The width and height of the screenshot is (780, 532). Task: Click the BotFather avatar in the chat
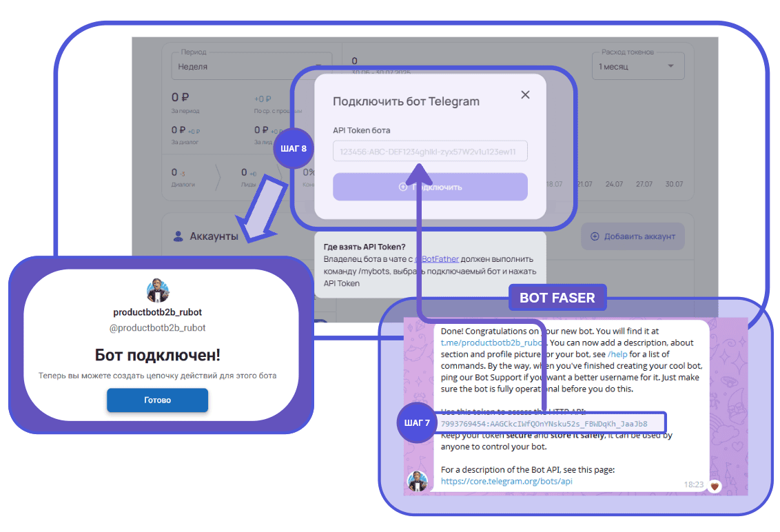click(418, 481)
